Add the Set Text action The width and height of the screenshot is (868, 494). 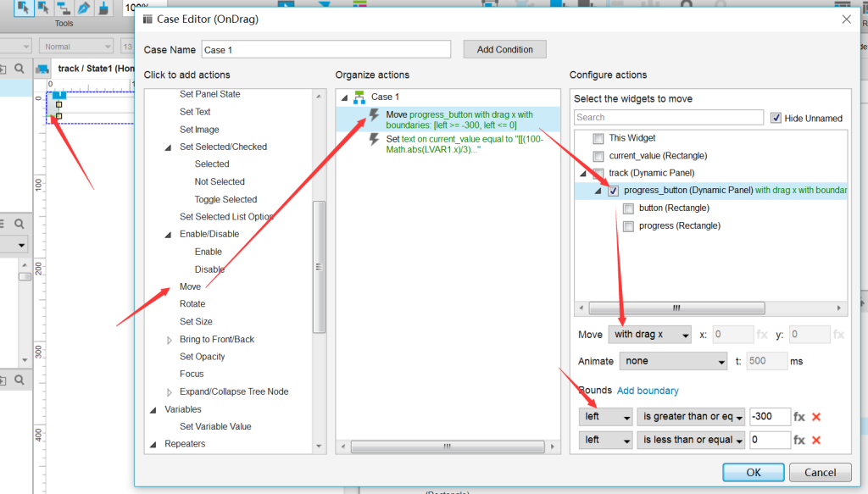[195, 112]
